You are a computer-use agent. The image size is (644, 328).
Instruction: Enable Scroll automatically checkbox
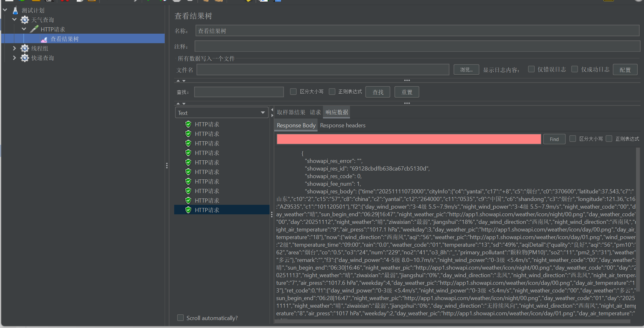181,318
